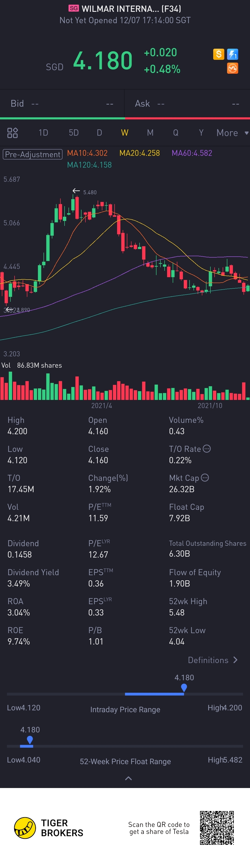Select the D daily chart tab

[99, 133]
